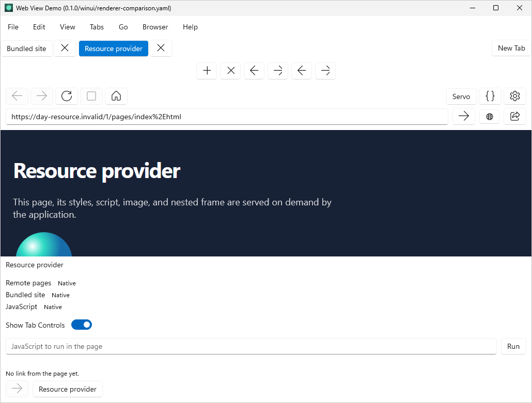
Task: Click the Run button
Action: click(x=513, y=346)
